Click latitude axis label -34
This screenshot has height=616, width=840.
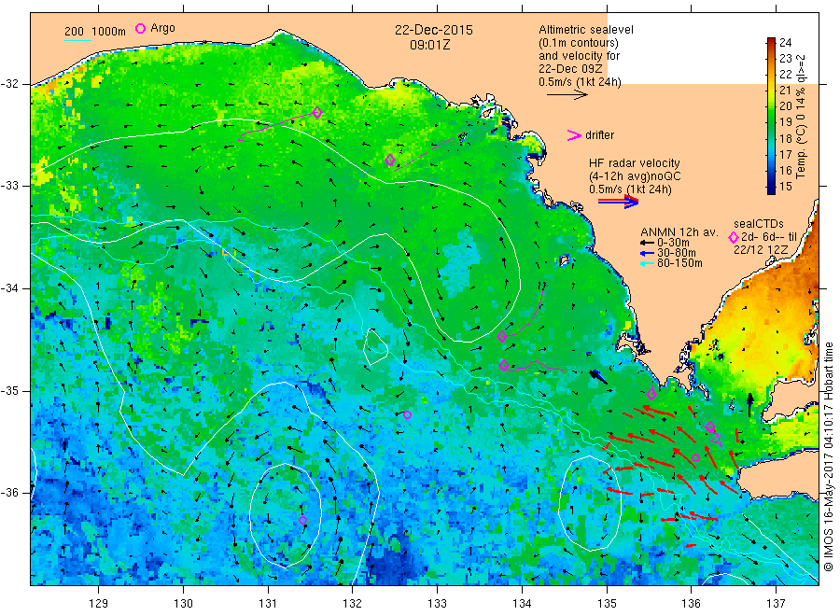tap(9, 288)
